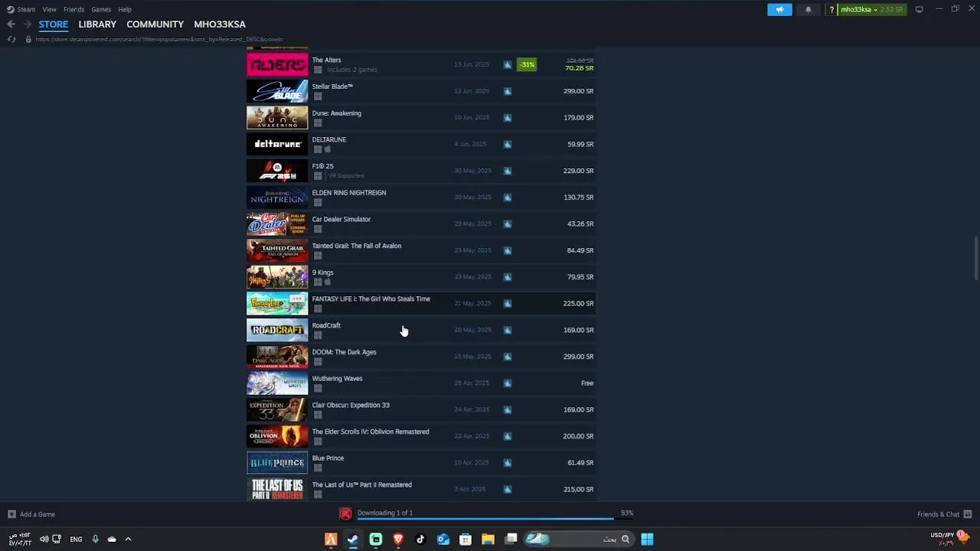
Task: Open the announcements megaphone button
Action: click(779, 9)
